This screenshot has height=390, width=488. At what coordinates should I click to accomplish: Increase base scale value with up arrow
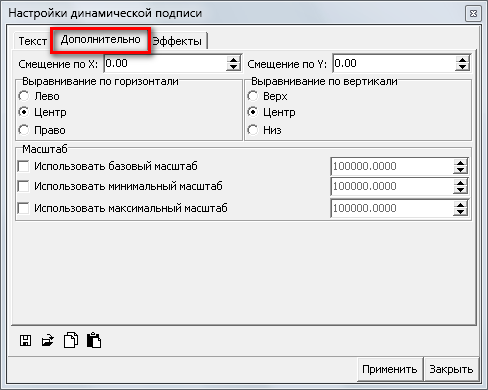[x=461, y=162]
